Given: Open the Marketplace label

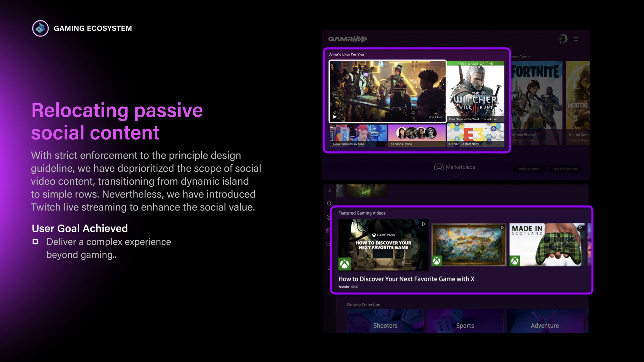Looking at the screenshot, I should 460,167.
